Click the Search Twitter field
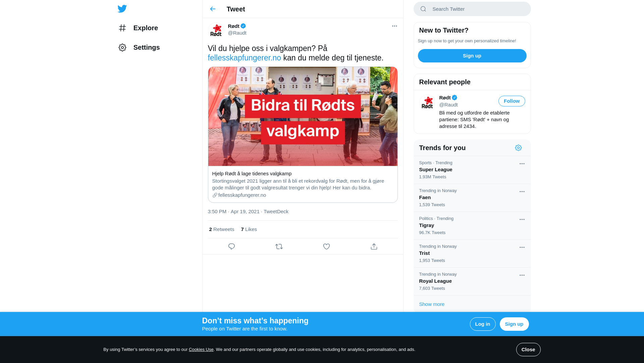 pyautogui.click(x=472, y=9)
